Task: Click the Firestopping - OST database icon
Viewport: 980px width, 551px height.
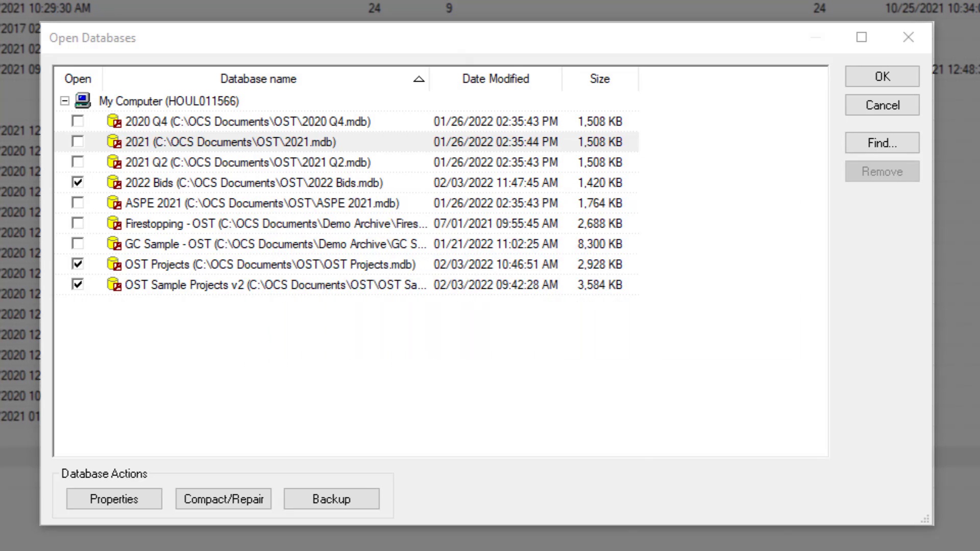Action: pos(114,223)
